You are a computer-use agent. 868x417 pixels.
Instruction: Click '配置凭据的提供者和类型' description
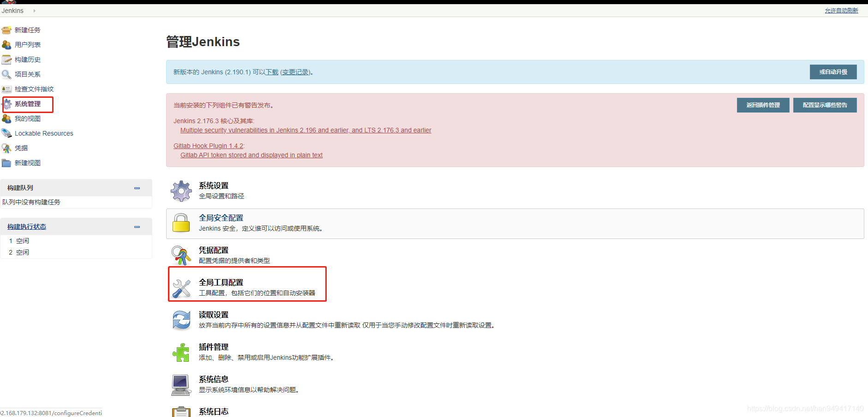[234, 261]
